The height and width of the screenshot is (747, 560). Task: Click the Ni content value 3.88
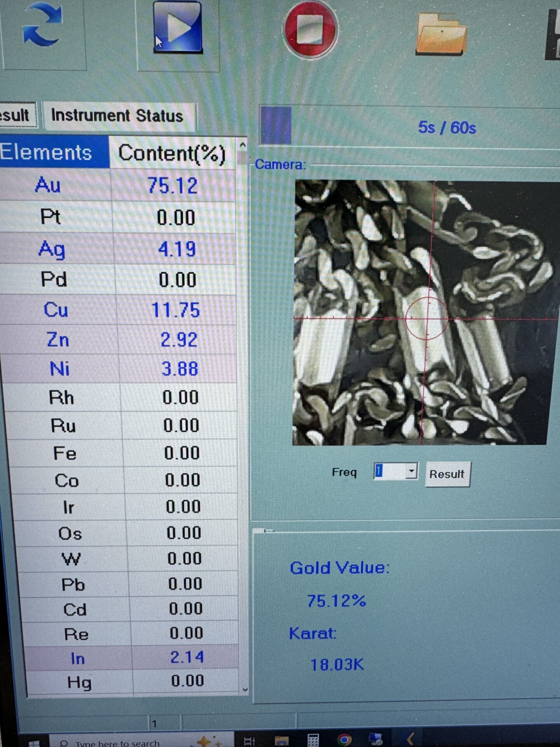tap(180, 368)
